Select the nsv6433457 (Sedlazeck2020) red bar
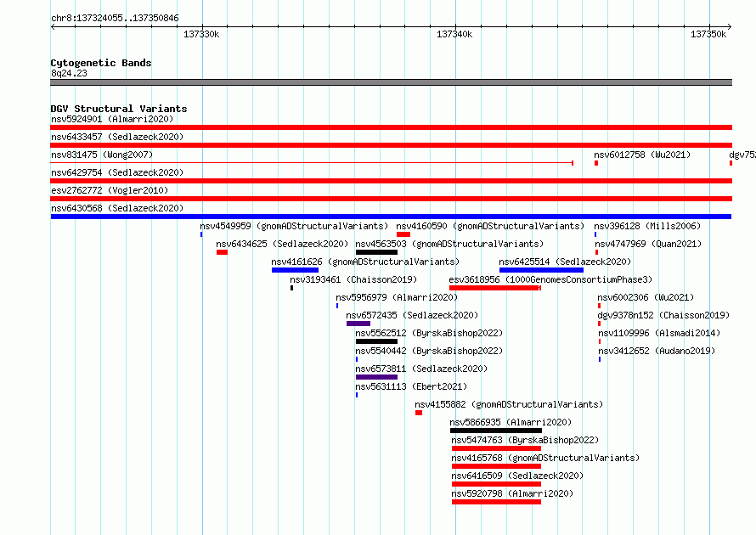This screenshot has height=535, width=756. tap(391, 145)
